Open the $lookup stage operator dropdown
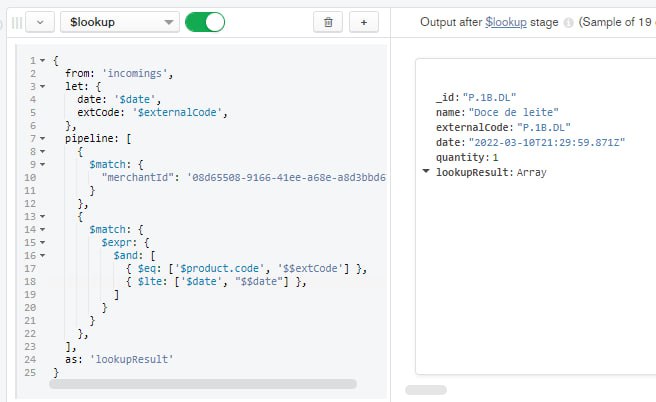 [120, 22]
